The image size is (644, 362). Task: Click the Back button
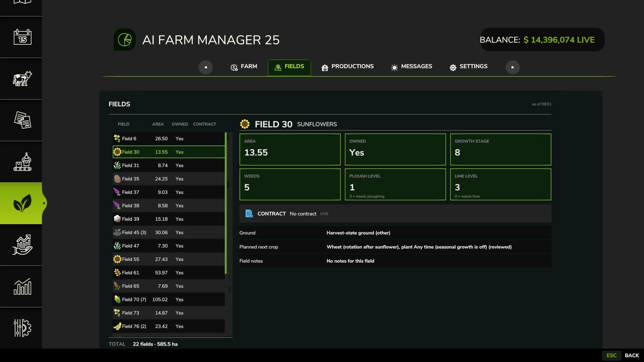click(632, 355)
